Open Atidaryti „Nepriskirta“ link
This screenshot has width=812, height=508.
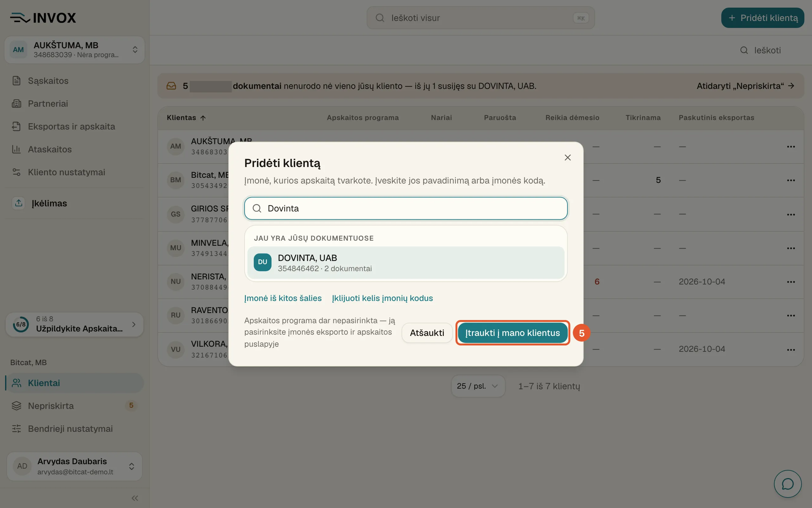pyautogui.click(x=746, y=86)
